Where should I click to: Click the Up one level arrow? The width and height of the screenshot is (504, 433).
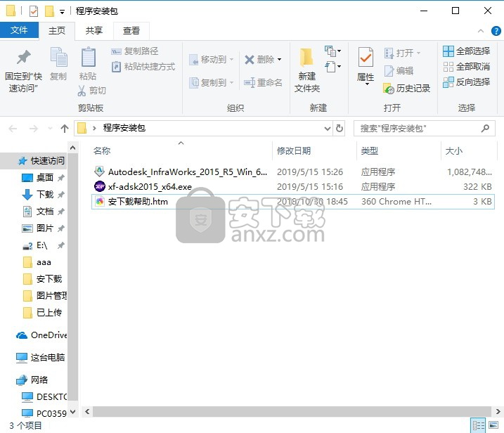(65, 129)
